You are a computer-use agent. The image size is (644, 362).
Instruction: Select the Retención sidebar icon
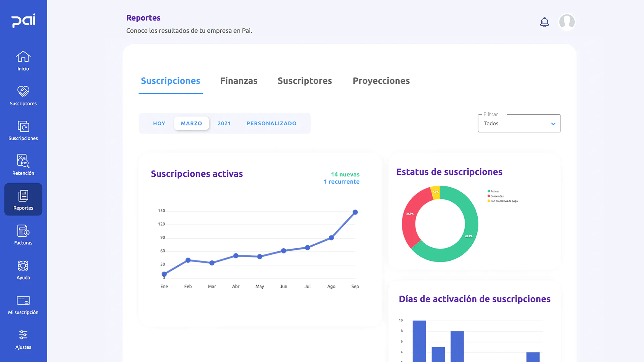(23, 165)
